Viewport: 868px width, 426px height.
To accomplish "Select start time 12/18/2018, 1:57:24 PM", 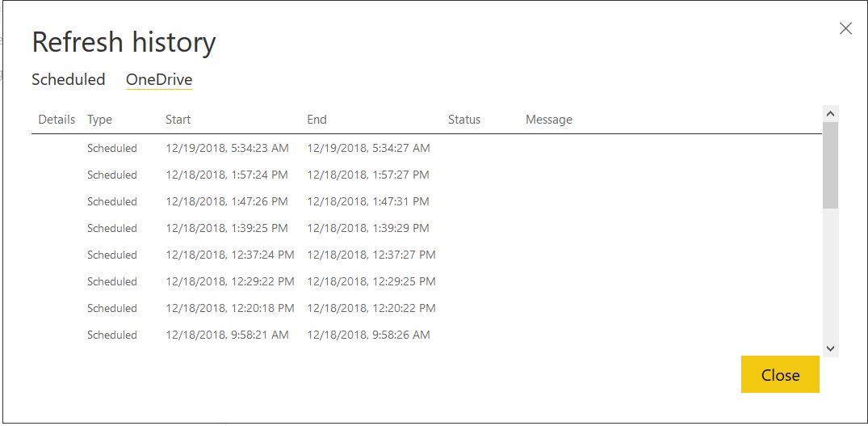I will [226, 175].
